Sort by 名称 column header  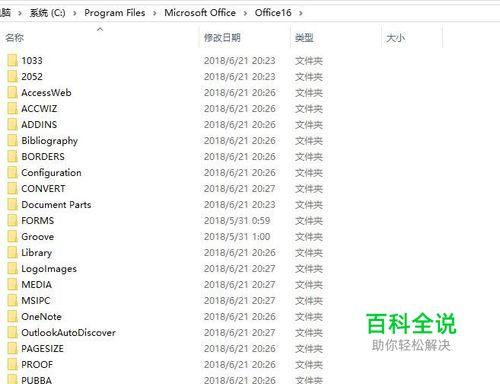14,38
